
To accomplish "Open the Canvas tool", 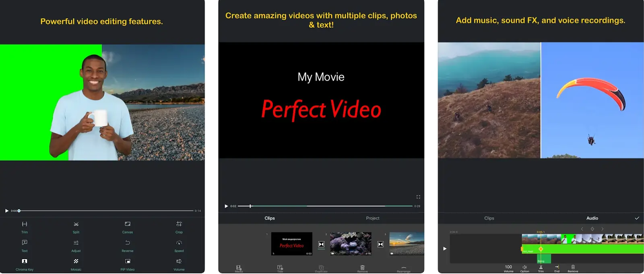I will [x=128, y=227].
